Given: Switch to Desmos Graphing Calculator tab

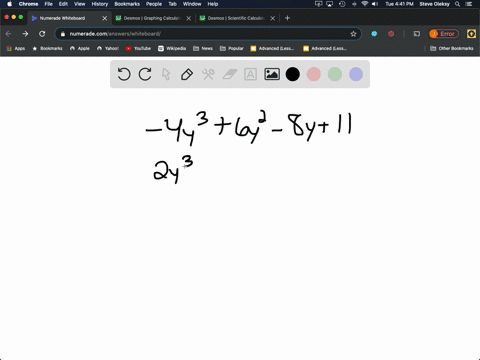Looking at the screenshot, I should pos(152,18).
